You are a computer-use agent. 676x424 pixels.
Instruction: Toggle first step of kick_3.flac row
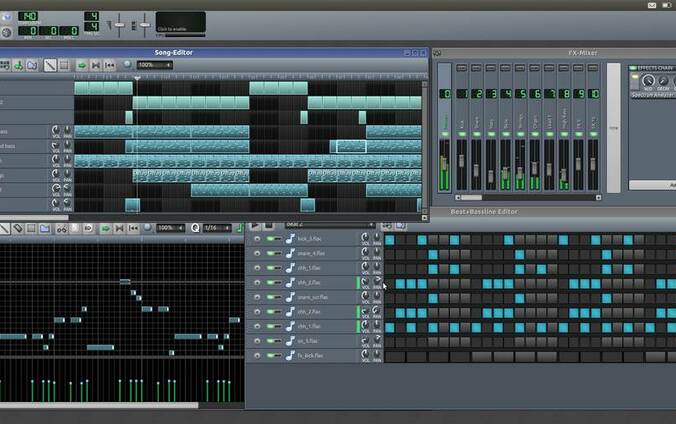390,240
